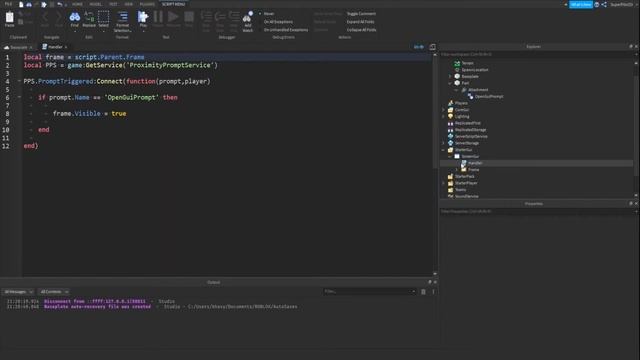Open the All Messages dropdown in Output
The image size is (640, 360).
coord(18,292)
